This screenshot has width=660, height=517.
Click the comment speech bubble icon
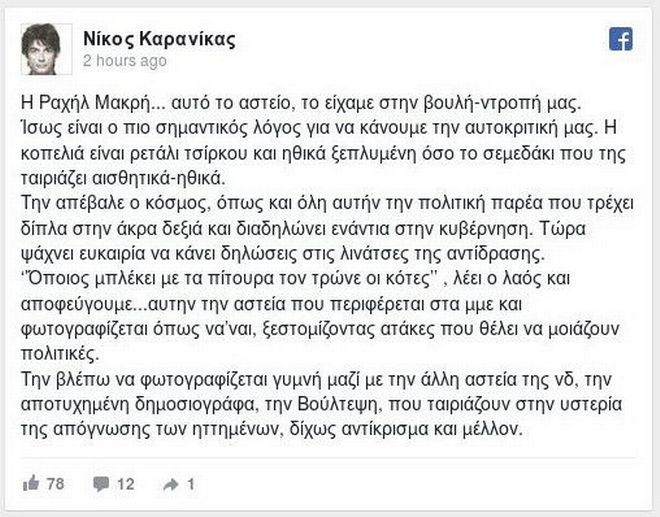point(101,483)
